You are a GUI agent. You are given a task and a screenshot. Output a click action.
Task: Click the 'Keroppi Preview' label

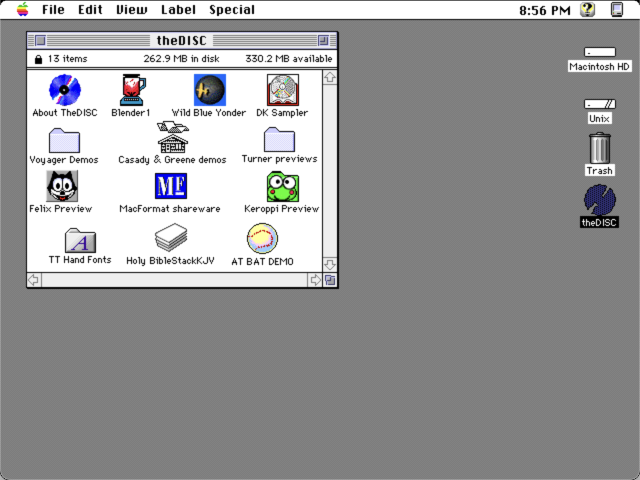(x=282, y=209)
